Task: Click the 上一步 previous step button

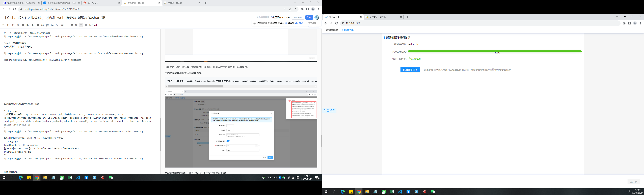Action: (x=633, y=182)
